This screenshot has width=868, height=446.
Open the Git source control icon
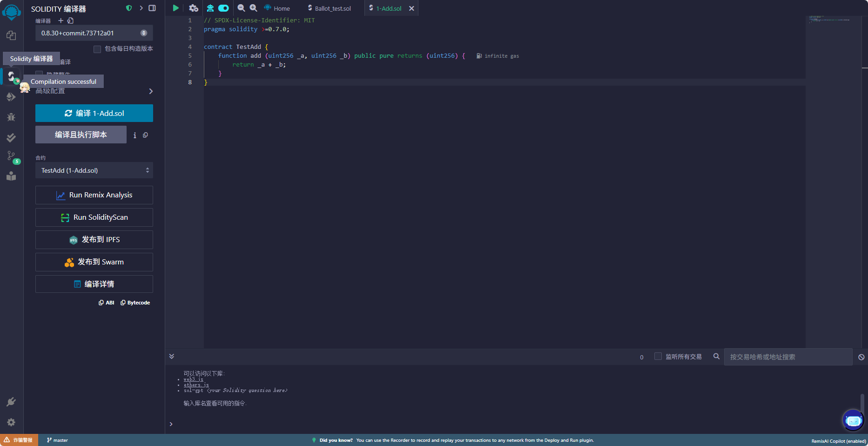(x=11, y=156)
